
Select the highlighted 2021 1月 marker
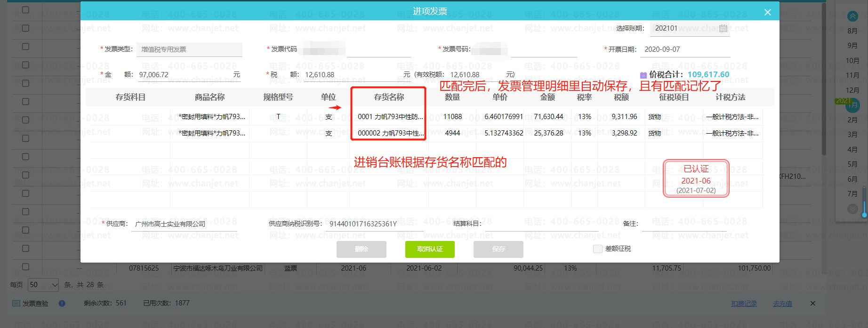click(852, 104)
